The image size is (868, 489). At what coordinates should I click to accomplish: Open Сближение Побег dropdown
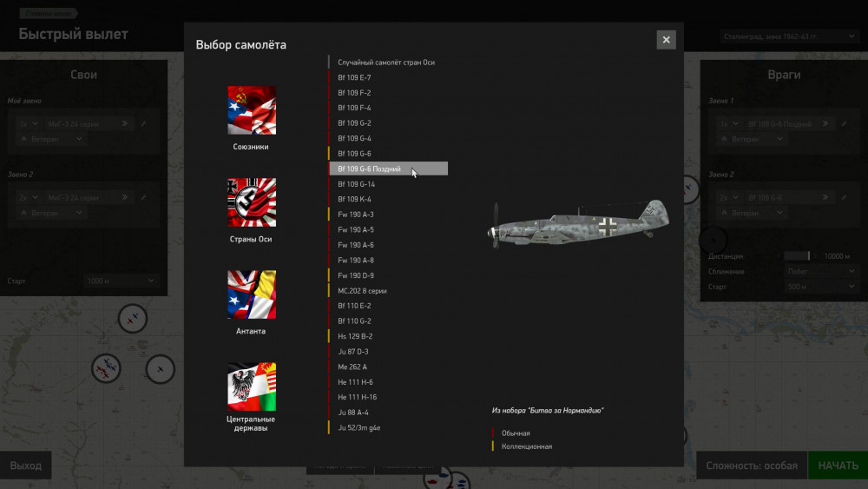pos(821,271)
